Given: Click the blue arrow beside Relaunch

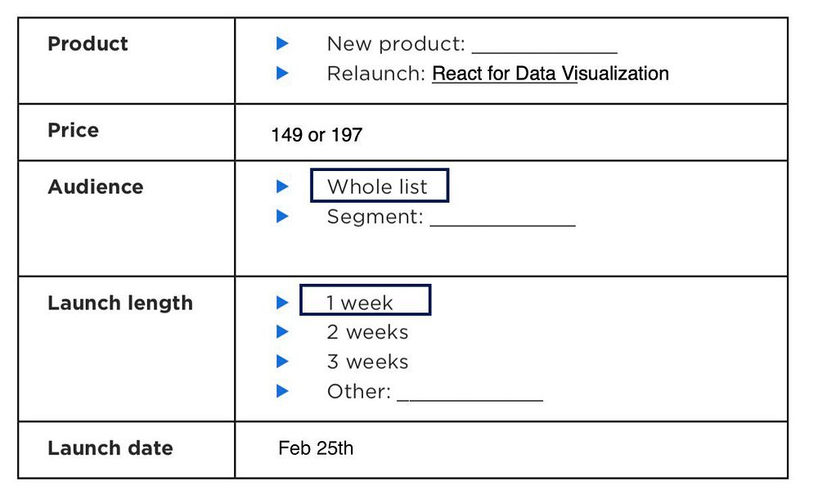Looking at the screenshot, I should 282,73.
